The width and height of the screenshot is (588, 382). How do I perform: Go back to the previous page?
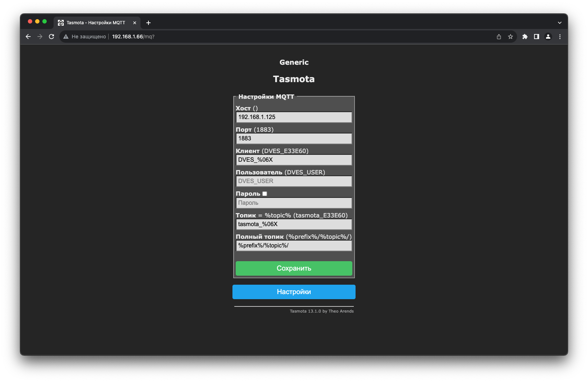click(x=28, y=37)
